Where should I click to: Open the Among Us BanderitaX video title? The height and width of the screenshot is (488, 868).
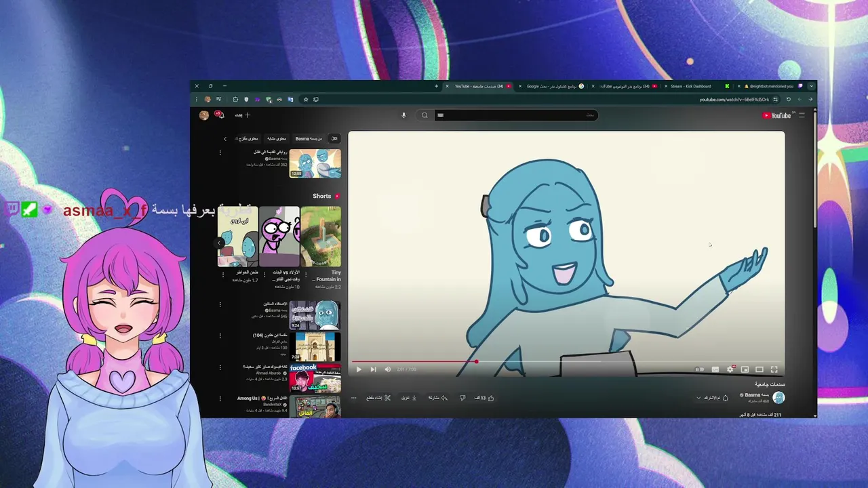tap(262, 399)
